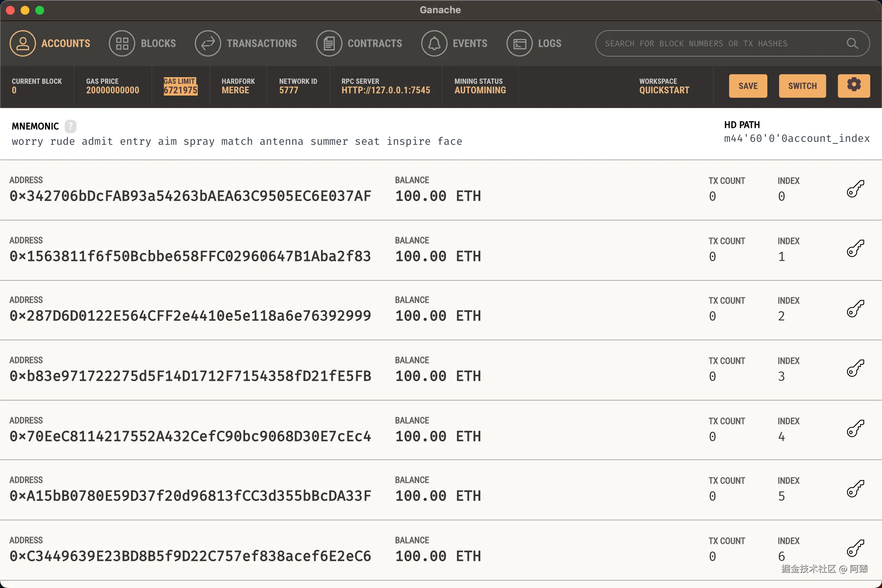Show private key for account index 1
Screen dimensions: 882x588
click(855, 248)
